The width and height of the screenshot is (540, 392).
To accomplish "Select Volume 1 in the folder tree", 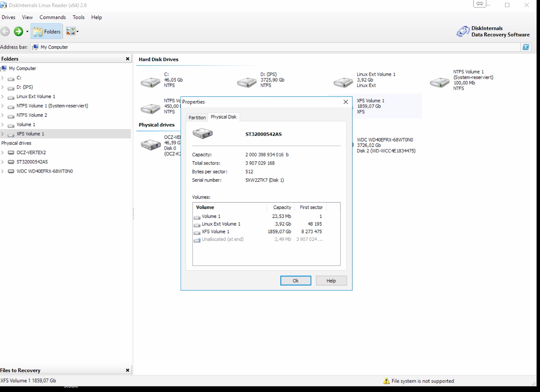I will [x=26, y=124].
